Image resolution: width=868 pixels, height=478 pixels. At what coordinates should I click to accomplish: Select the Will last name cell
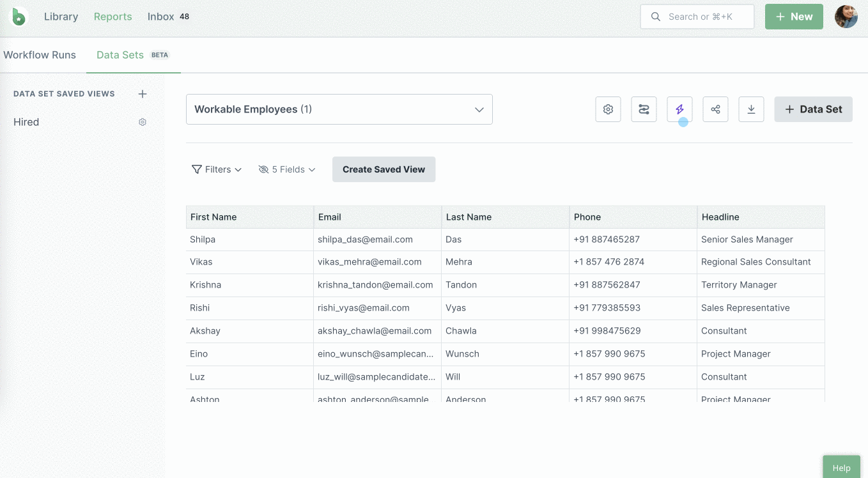pyautogui.click(x=506, y=377)
